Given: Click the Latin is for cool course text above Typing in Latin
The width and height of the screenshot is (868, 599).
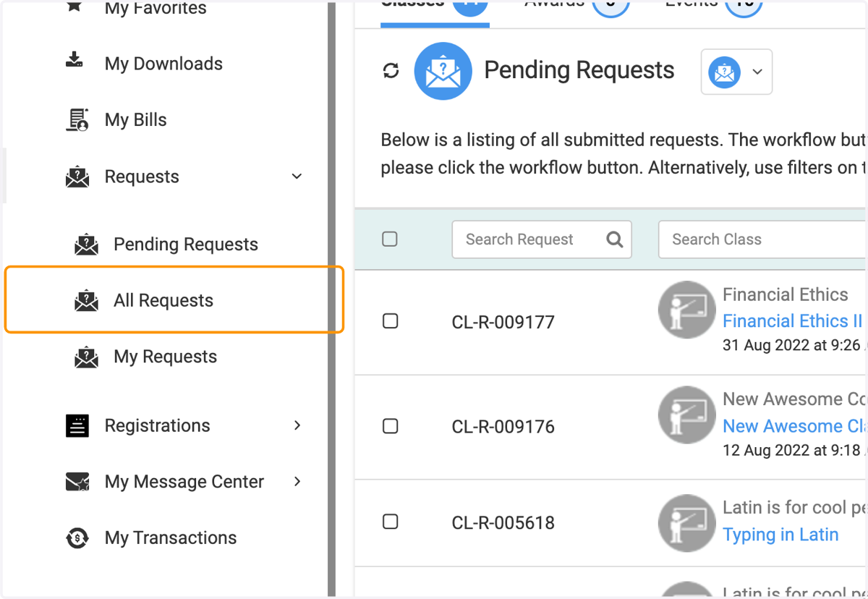Looking at the screenshot, I should pos(795,508).
